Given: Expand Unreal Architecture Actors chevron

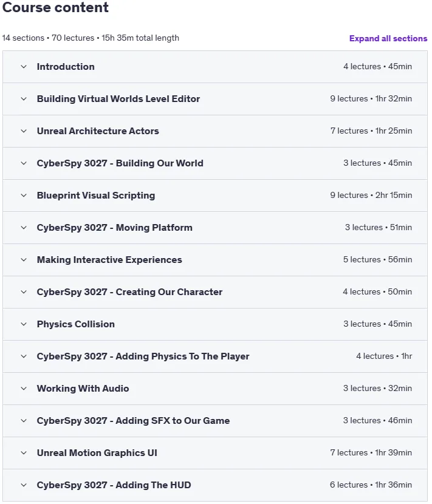Looking at the screenshot, I should [24, 131].
